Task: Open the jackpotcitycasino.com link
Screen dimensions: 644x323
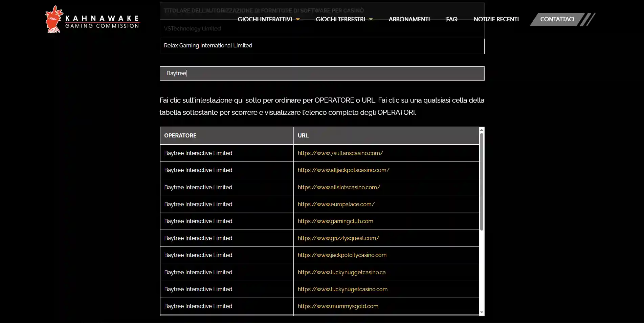Action: point(342,255)
